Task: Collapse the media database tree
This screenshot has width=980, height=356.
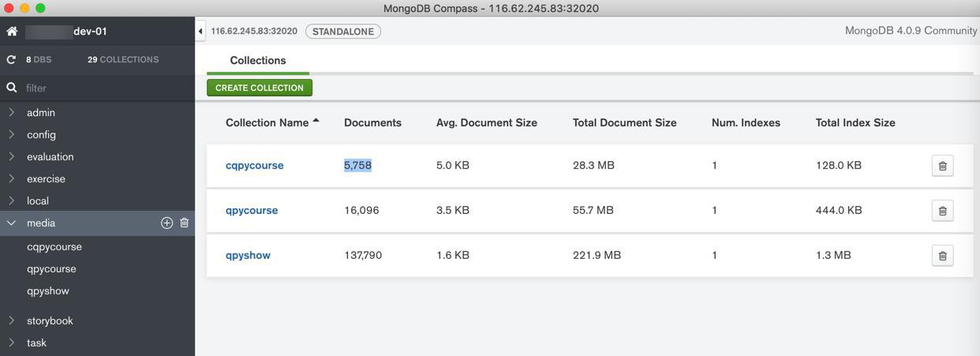Action: tap(12, 223)
